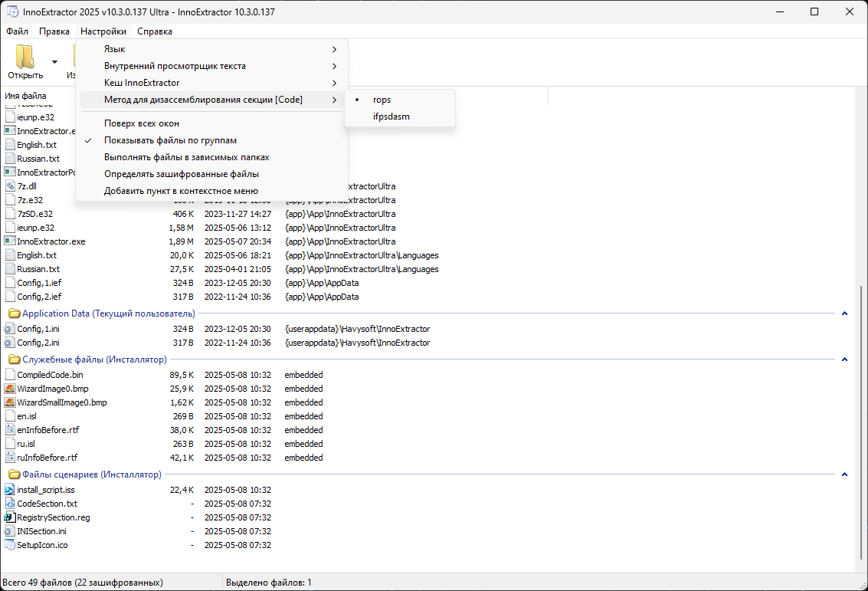
Task: Click the icon of WizardImage0.bmp
Action: pos(10,389)
